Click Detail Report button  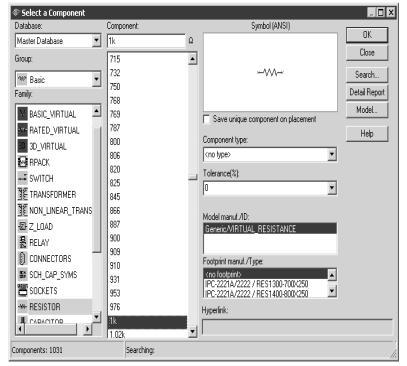tap(367, 92)
